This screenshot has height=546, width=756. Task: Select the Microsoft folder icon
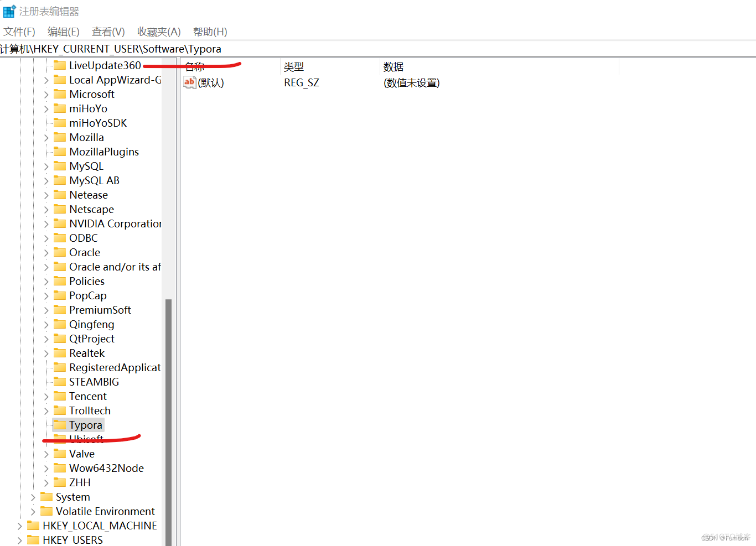point(60,94)
